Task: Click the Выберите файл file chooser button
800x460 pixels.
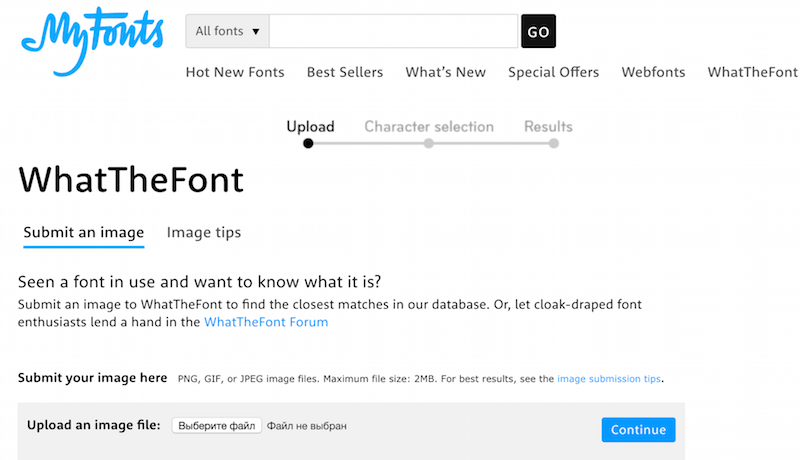Action: click(217, 426)
